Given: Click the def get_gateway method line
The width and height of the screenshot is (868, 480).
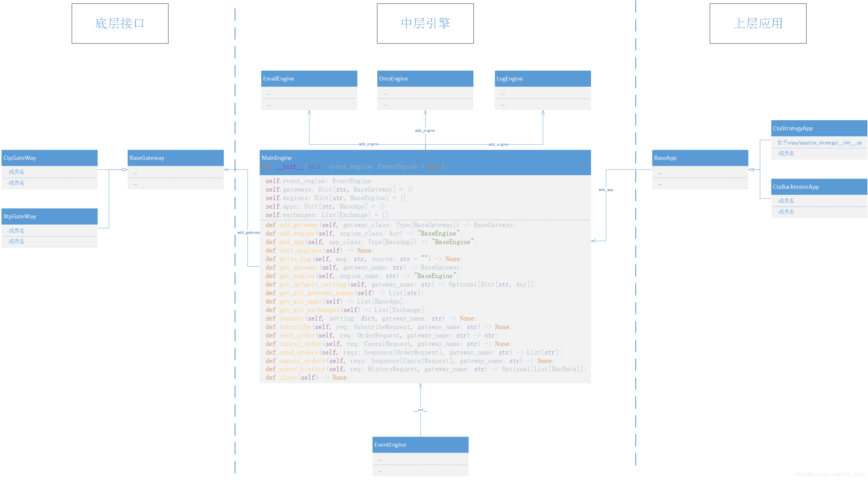Looking at the screenshot, I should pyautogui.click(x=364, y=267).
